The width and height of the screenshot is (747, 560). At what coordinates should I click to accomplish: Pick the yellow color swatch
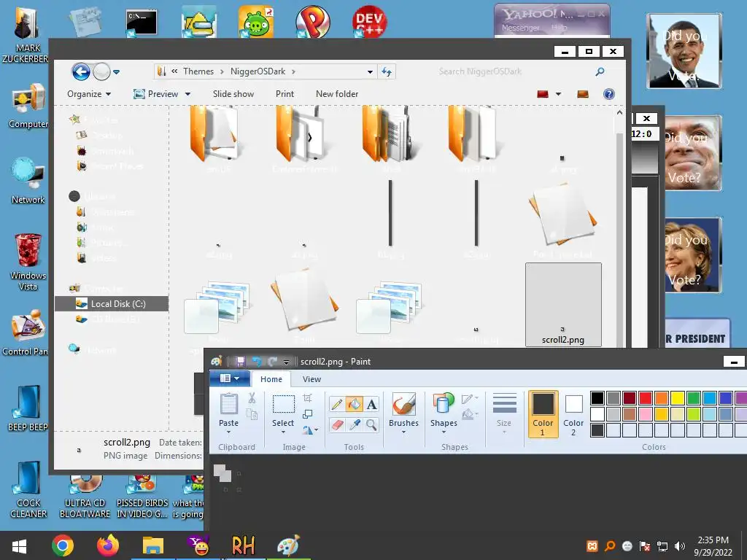[x=678, y=397]
